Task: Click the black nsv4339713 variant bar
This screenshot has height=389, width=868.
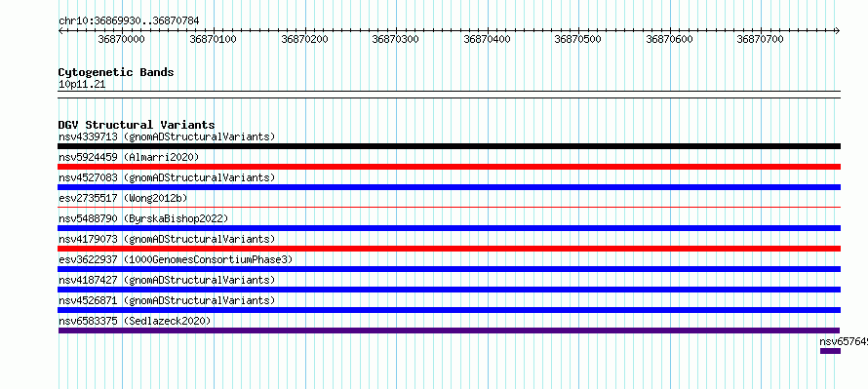Action: pyautogui.click(x=449, y=146)
